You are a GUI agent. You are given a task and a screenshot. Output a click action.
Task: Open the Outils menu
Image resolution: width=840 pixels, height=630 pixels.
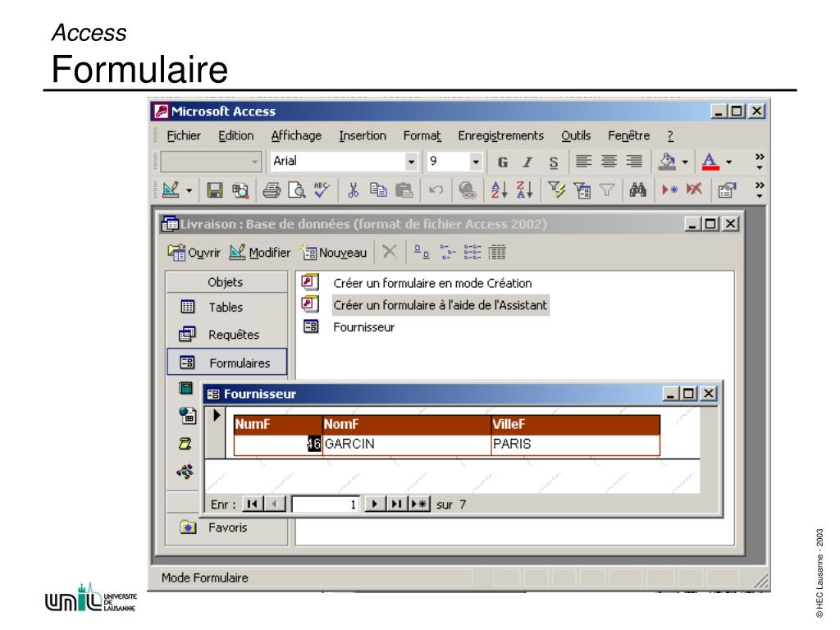tap(576, 136)
